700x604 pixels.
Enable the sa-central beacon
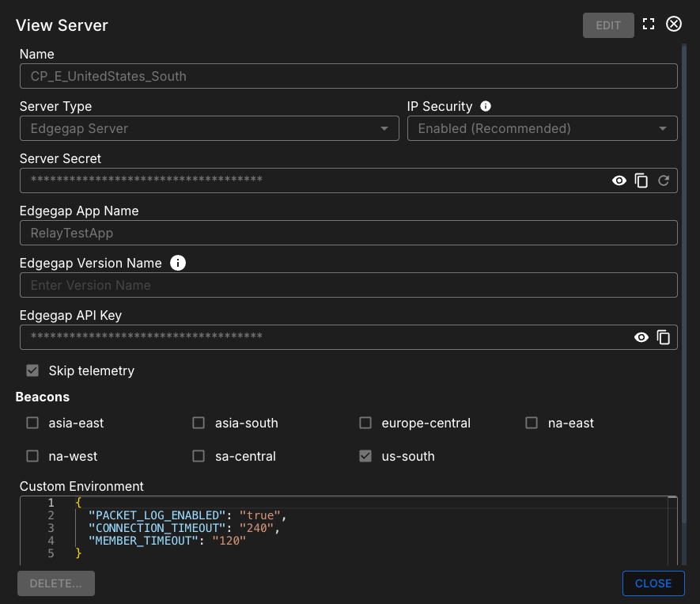pyautogui.click(x=199, y=456)
